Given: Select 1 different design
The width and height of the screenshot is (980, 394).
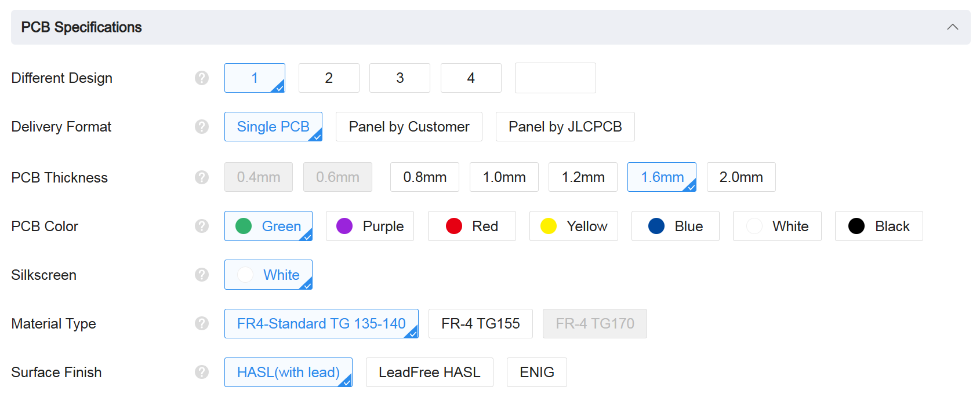Looking at the screenshot, I should (x=255, y=78).
